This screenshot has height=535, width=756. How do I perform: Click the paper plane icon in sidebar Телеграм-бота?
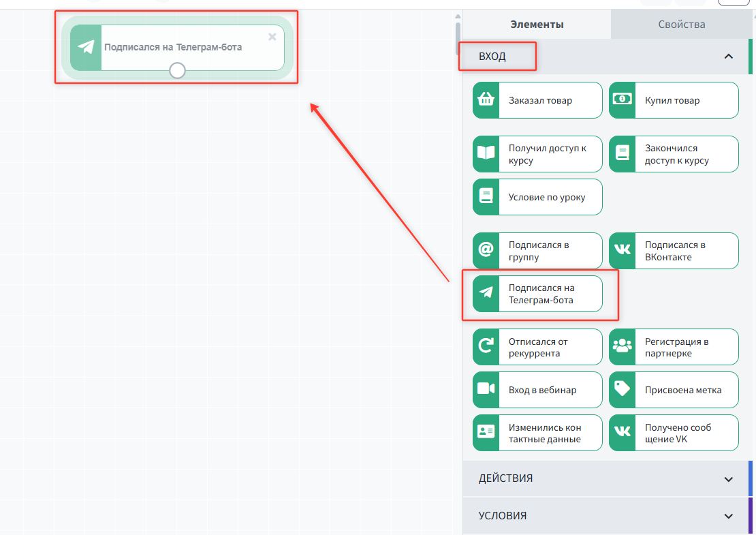(x=486, y=294)
